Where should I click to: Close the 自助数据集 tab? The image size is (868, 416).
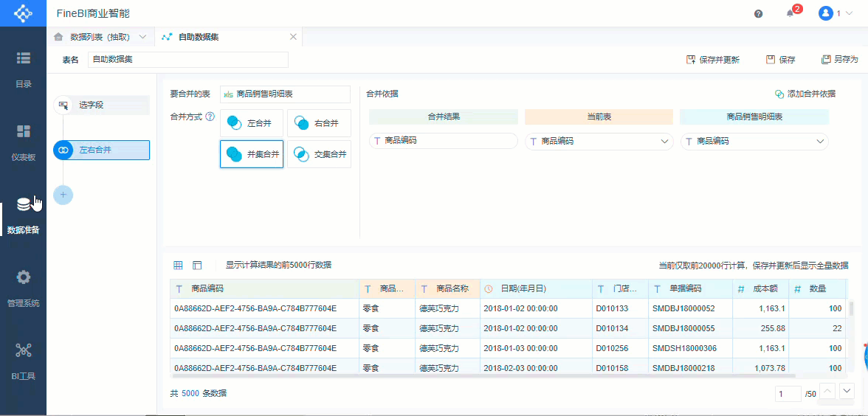click(x=294, y=37)
